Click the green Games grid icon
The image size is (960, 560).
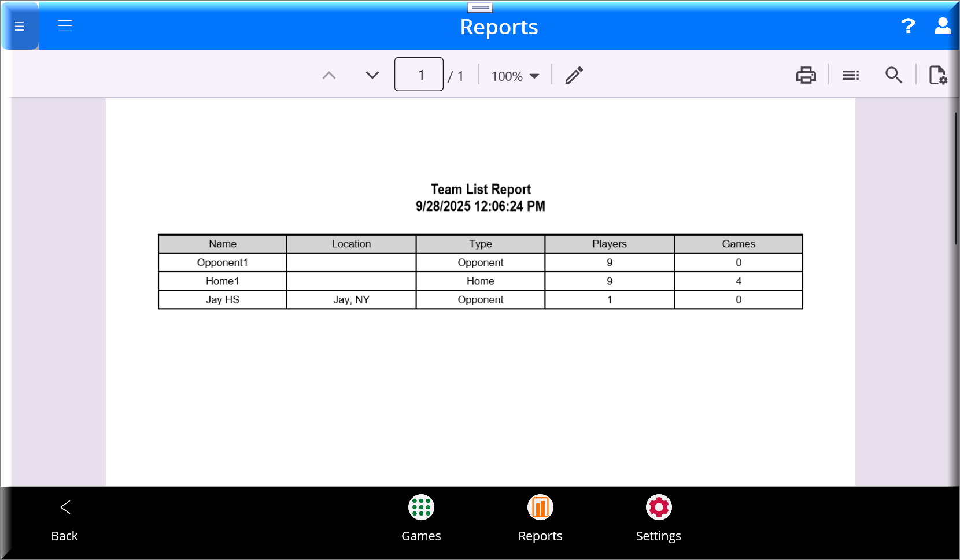click(x=421, y=507)
